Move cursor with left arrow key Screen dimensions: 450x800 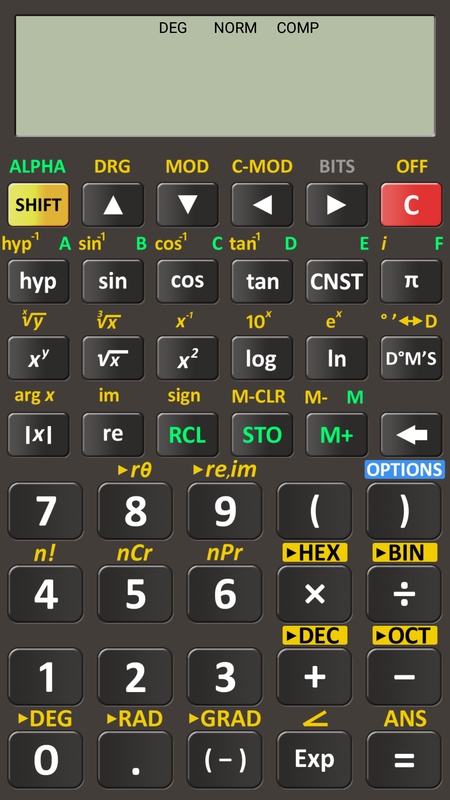tap(262, 205)
